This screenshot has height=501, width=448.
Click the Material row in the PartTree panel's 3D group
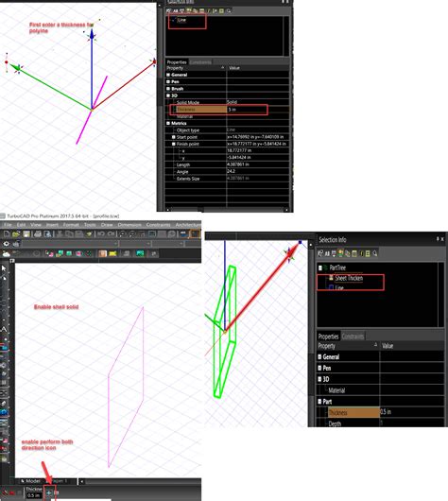pos(380,390)
